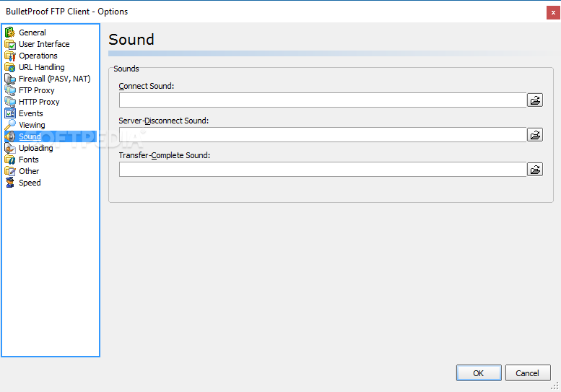561x392 pixels.
Task: Click the Fonts category icon
Action: coord(10,160)
